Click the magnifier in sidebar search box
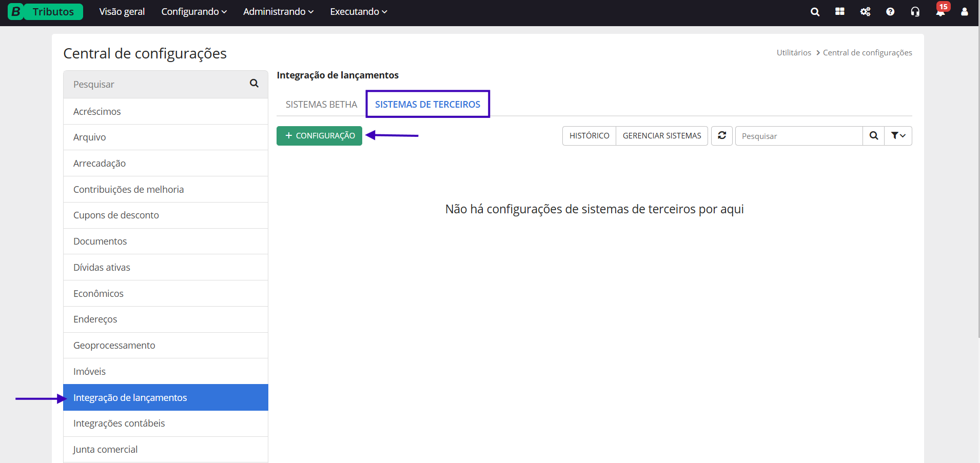Screen dimensions: 980x463 click(x=254, y=84)
